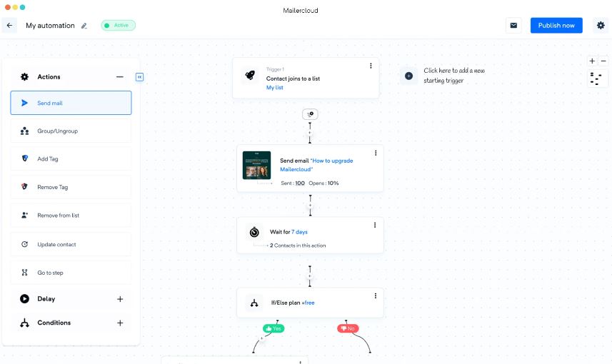Click the 'Click here to add a new starting trigger' text
Viewport: 612px width, 364px height.
point(454,75)
